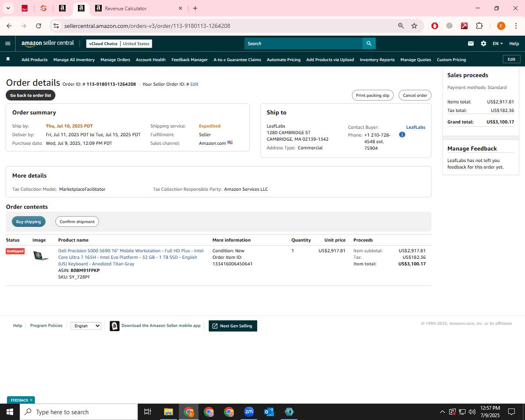Click Add Products in navigation bar
Image resolution: width=525 pixels, height=420 pixels.
tap(34, 59)
